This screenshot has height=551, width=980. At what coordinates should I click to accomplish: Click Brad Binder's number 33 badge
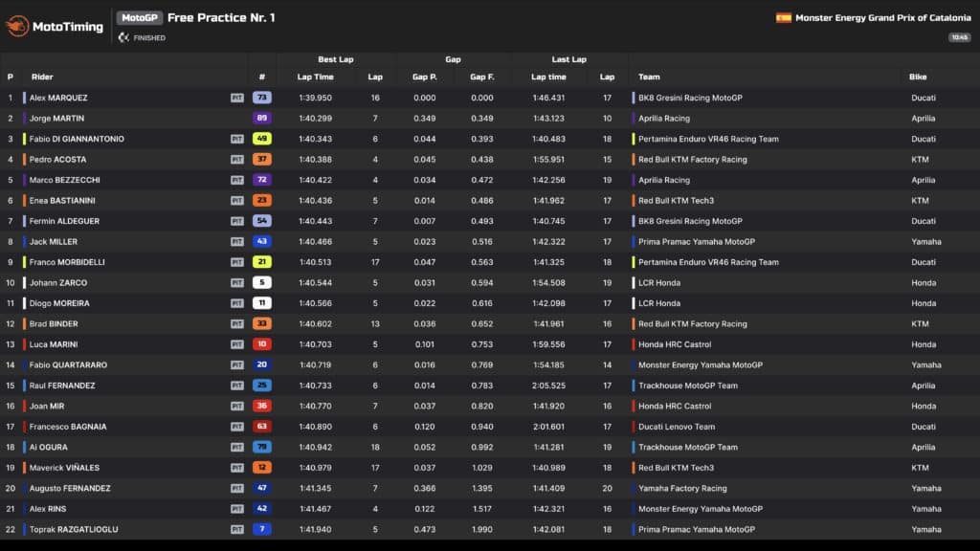(262, 324)
